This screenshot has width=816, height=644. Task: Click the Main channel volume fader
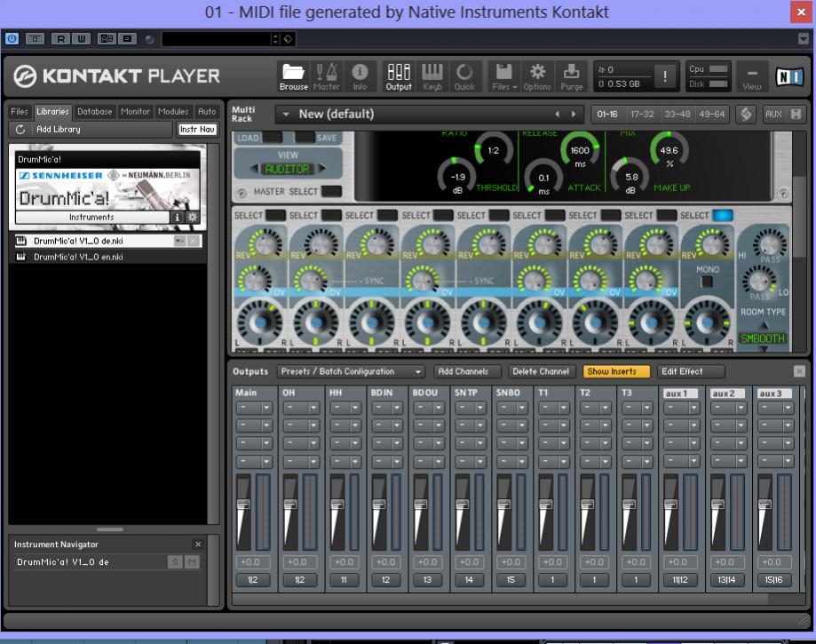[242, 505]
